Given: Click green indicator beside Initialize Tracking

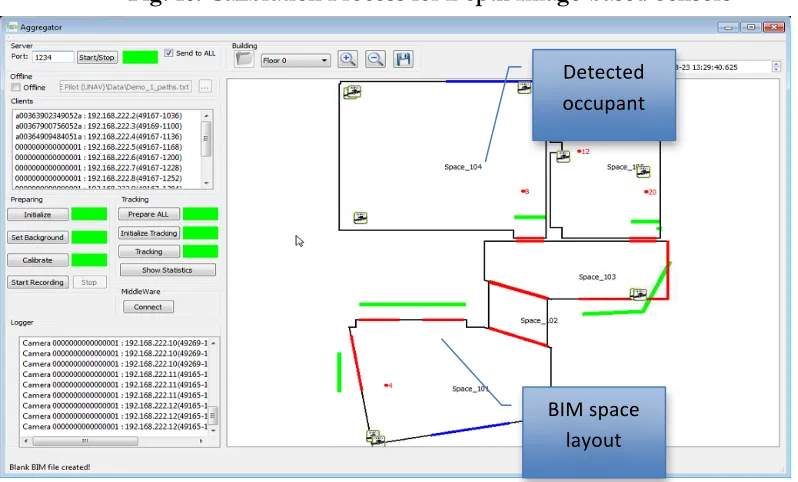Looking at the screenshot, I should coord(201,233).
